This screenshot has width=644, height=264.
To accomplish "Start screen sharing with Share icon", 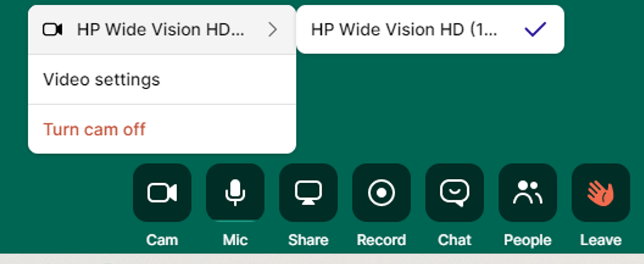I will coord(309,193).
